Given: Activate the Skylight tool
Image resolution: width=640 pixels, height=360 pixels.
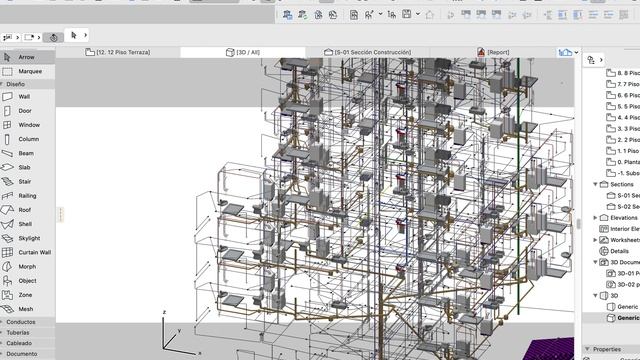Looking at the screenshot, I should (x=27, y=238).
